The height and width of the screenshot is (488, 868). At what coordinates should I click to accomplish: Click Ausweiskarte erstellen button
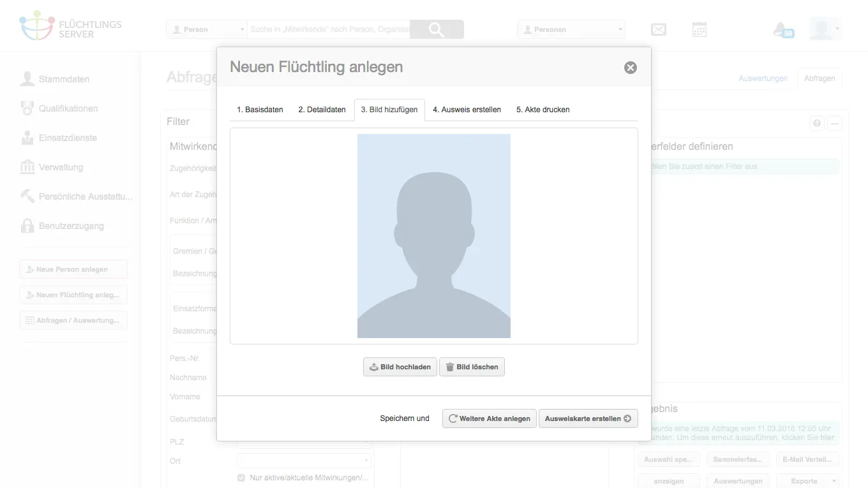[588, 418]
